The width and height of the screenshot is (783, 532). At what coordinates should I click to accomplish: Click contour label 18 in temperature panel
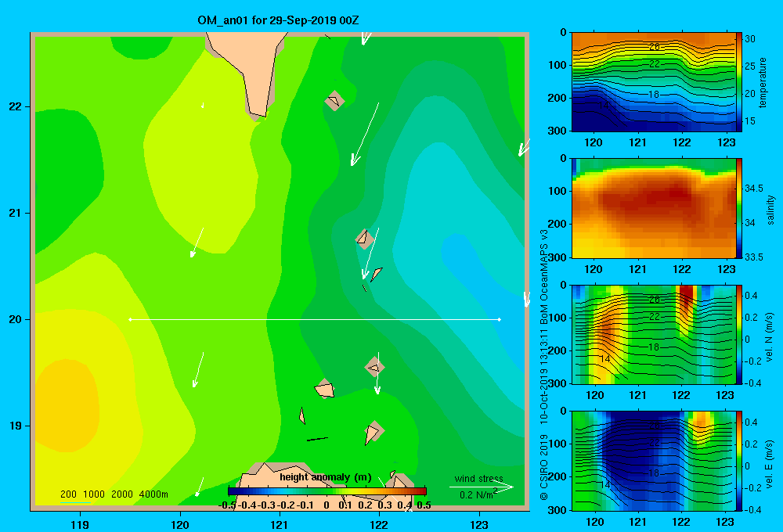654,95
